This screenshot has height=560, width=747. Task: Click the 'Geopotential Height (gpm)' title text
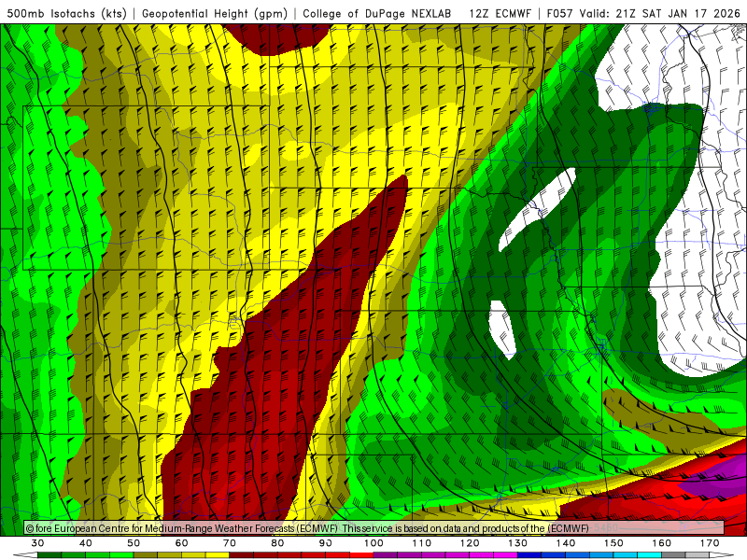215,13
